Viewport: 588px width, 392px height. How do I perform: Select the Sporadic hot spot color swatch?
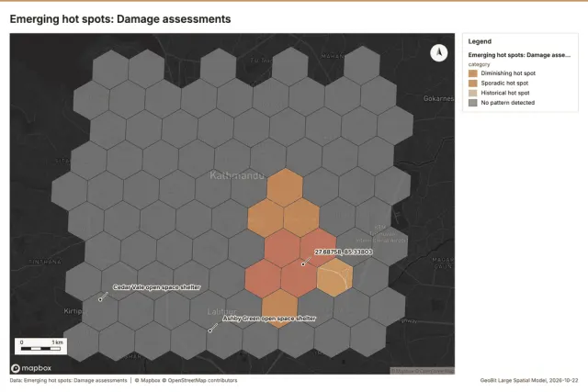pos(473,84)
